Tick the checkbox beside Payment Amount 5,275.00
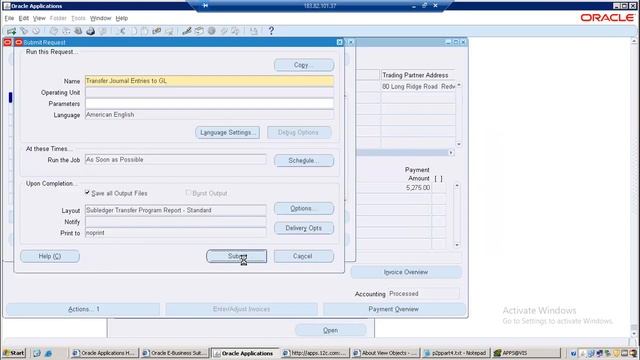The width and height of the screenshot is (640, 360). tap(438, 188)
